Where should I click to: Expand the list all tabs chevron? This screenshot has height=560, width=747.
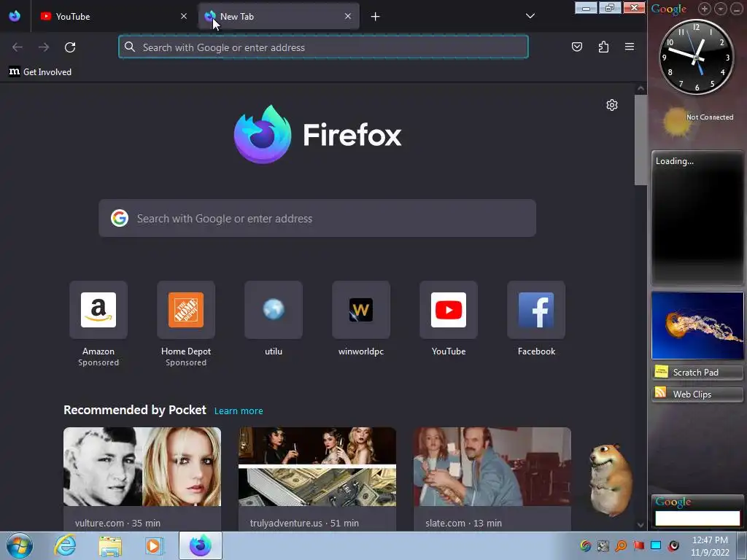pos(530,16)
